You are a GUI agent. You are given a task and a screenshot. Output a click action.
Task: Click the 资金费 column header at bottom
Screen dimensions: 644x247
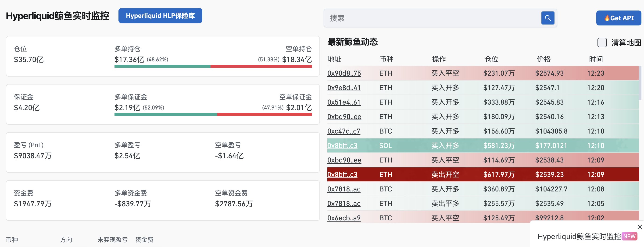click(144, 240)
